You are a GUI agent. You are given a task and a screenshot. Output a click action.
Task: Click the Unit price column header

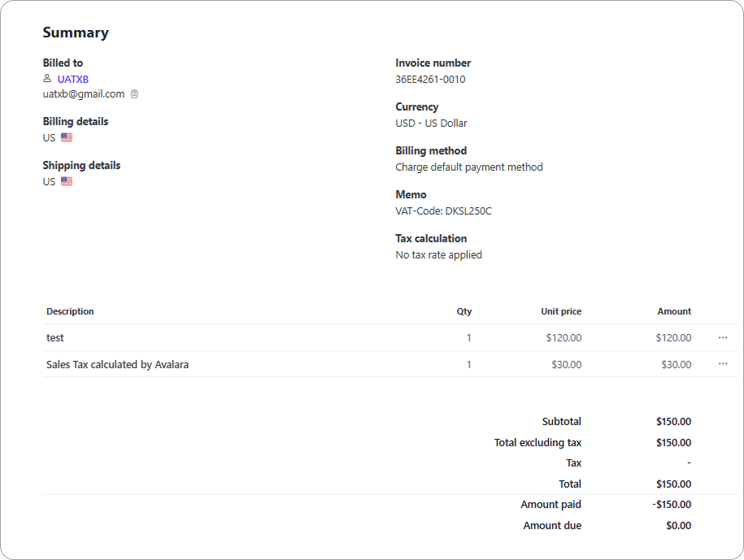click(x=561, y=311)
